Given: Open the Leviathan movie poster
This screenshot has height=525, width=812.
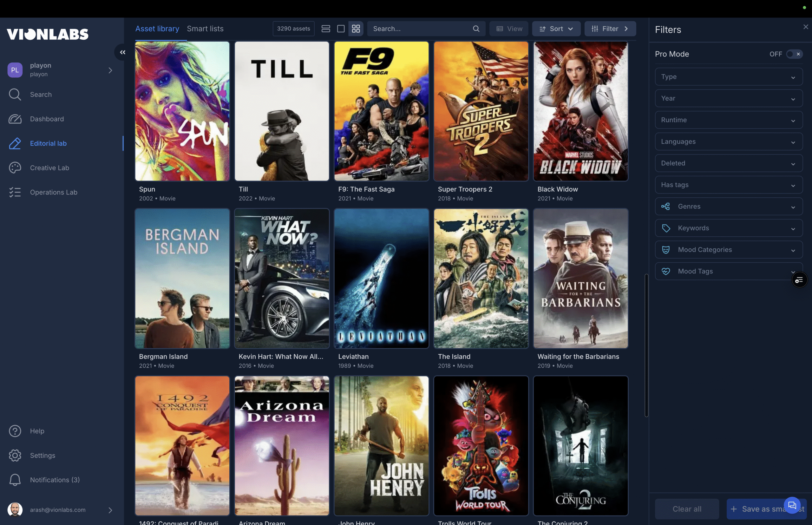Looking at the screenshot, I should [x=381, y=279].
